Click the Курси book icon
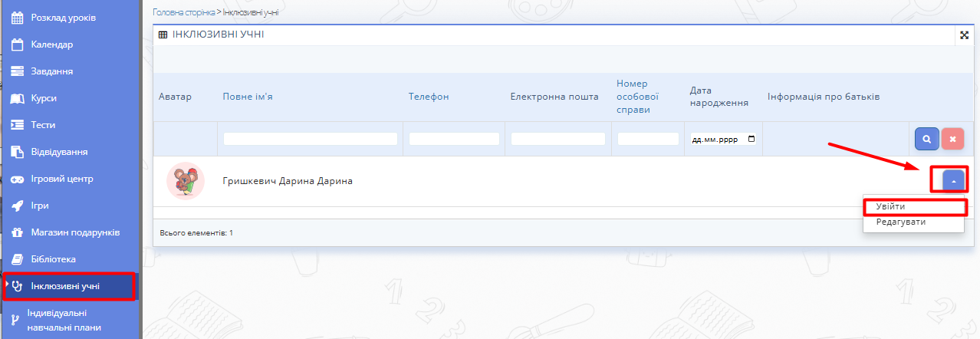This screenshot has height=339, width=980. tap(18, 98)
